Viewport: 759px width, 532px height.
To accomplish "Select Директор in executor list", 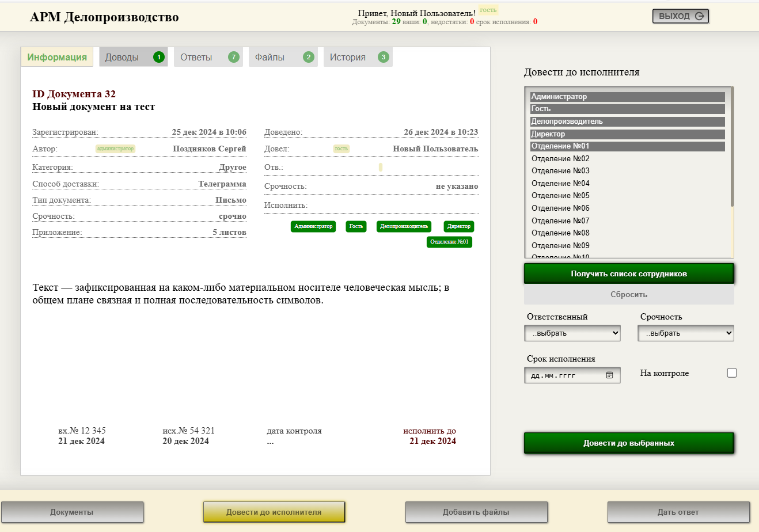I will click(x=627, y=134).
